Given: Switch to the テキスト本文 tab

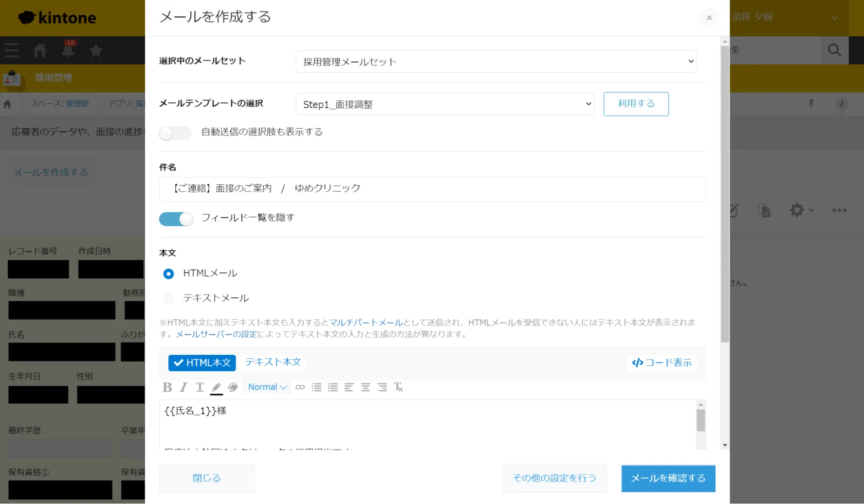Looking at the screenshot, I should [273, 362].
